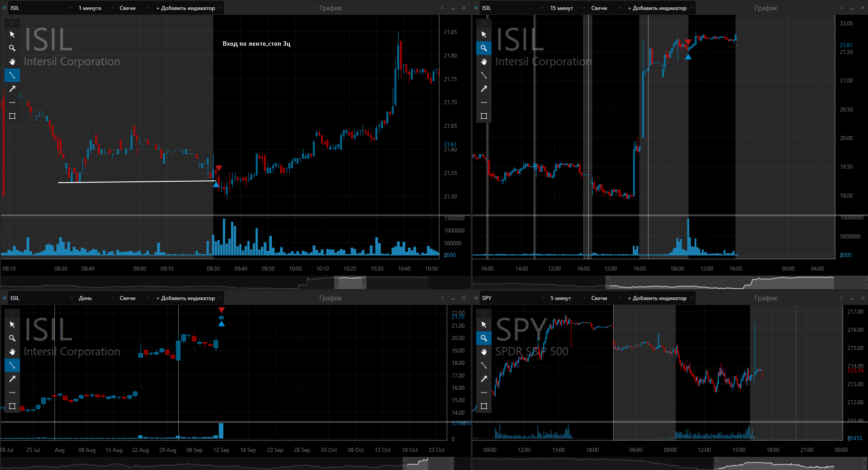Select the rectangle tool in the daily ISIL chart
Viewport: 868px width, 470px height.
(x=12, y=406)
